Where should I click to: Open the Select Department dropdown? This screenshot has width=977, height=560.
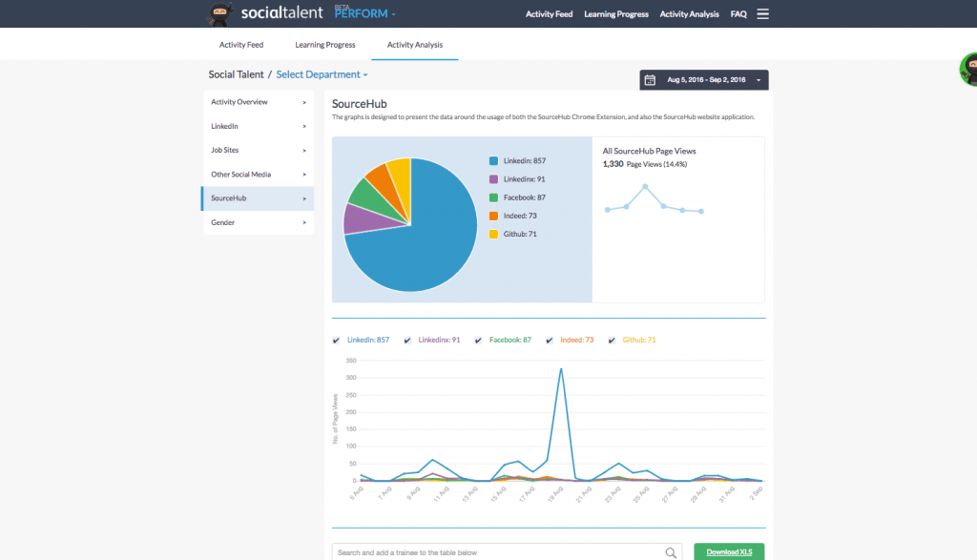[322, 74]
